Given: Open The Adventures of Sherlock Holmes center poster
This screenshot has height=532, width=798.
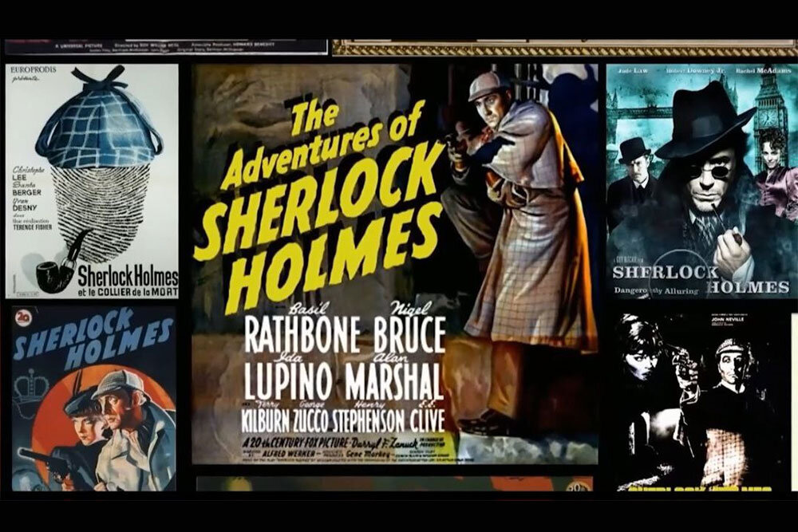Looking at the screenshot, I should click(x=395, y=264).
